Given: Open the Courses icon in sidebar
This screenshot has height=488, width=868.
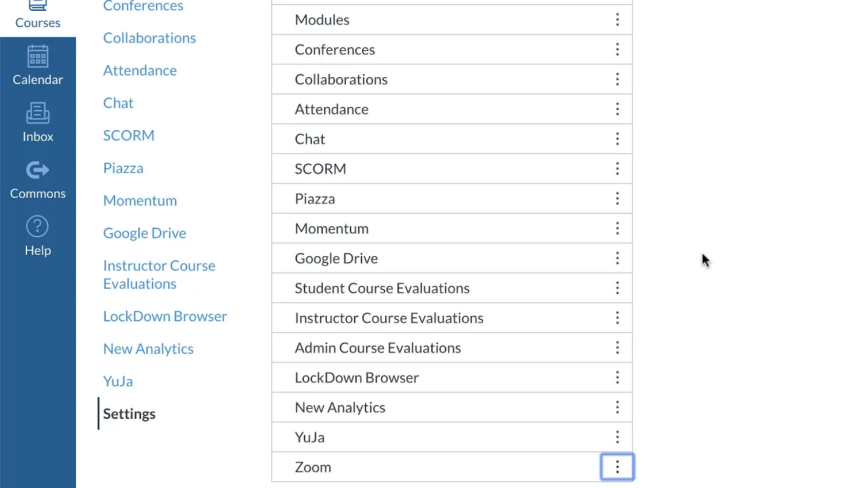Looking at the screenshot, I should (x=37, y=15).
